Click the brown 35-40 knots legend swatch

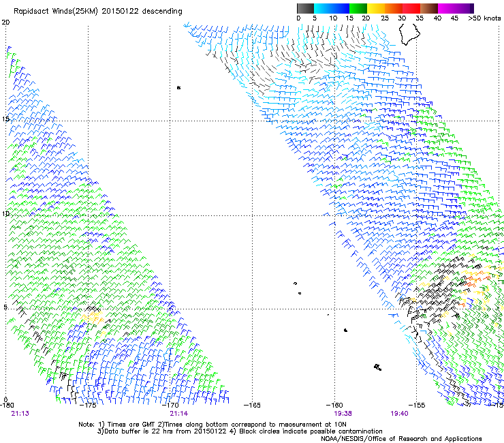click(429, 8)
